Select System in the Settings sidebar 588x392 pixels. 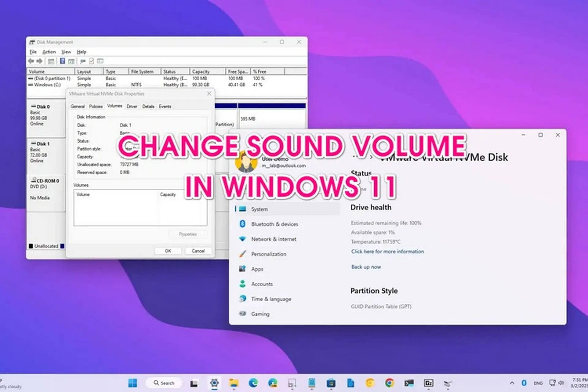tap(287, 209)
